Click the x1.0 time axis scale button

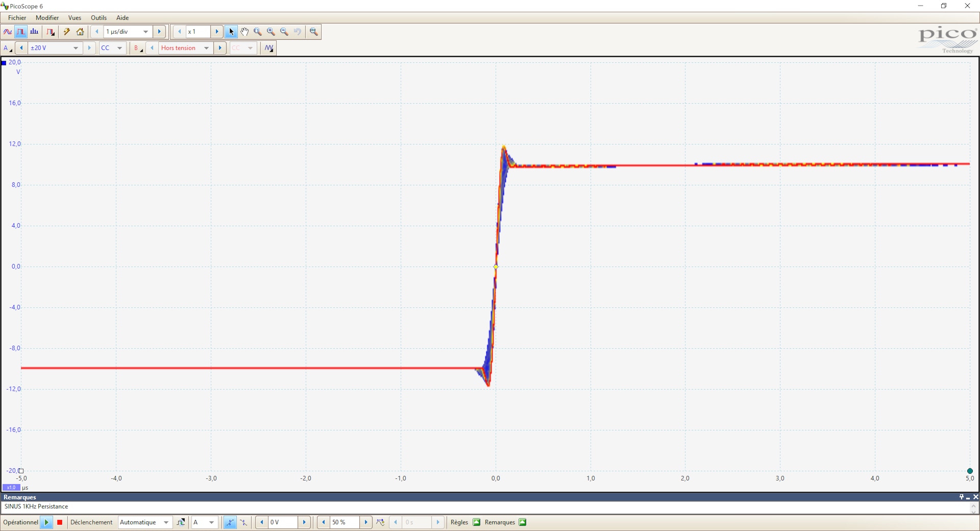[11, 488]
